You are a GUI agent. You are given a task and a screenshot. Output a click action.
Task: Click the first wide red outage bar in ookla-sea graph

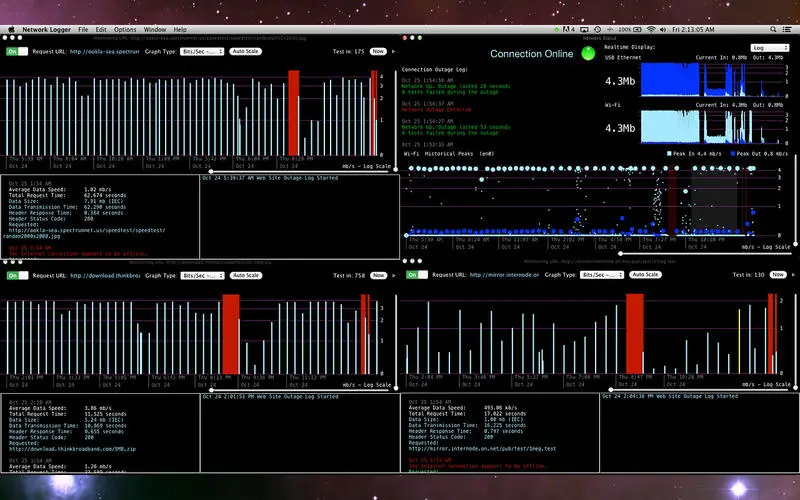(293, 113)
